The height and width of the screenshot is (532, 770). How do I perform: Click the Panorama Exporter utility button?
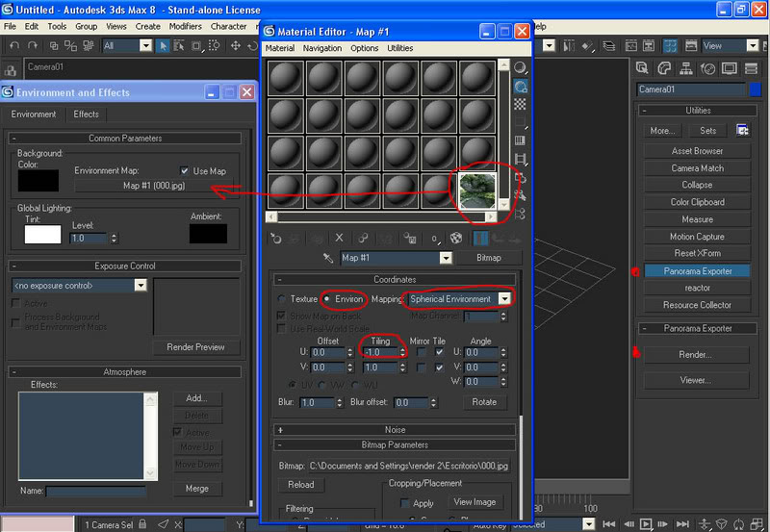pos(697,271)
